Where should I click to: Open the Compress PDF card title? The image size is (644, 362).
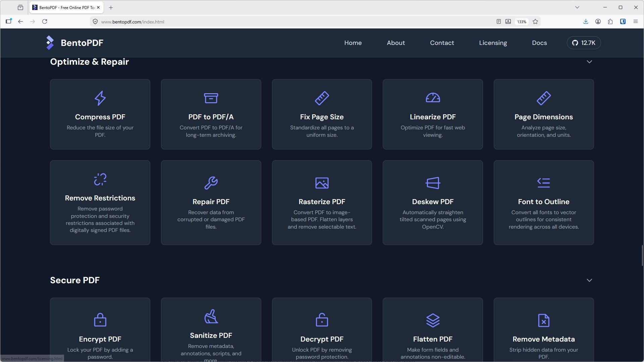point(100,117)
